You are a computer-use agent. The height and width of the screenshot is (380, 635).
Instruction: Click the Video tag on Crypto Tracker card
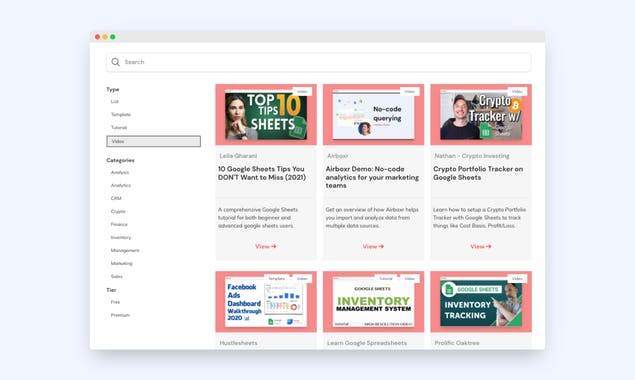click(517, 92)
